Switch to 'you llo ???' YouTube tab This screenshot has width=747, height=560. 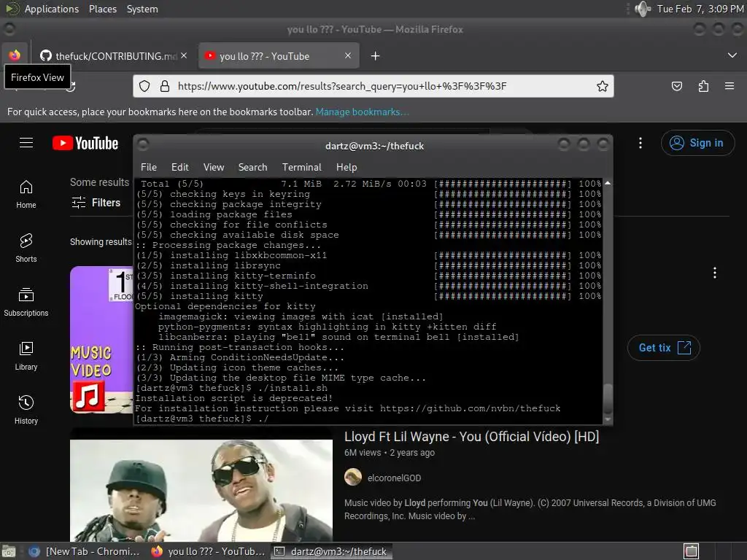pyautogui.click(x=279, y=55)
